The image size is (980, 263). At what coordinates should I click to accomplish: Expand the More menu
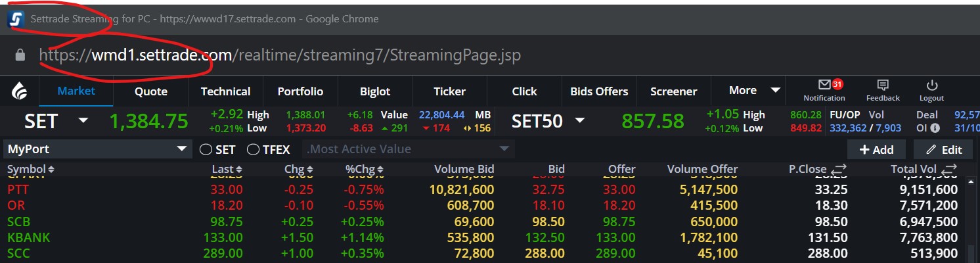click(x=755, y=91)
